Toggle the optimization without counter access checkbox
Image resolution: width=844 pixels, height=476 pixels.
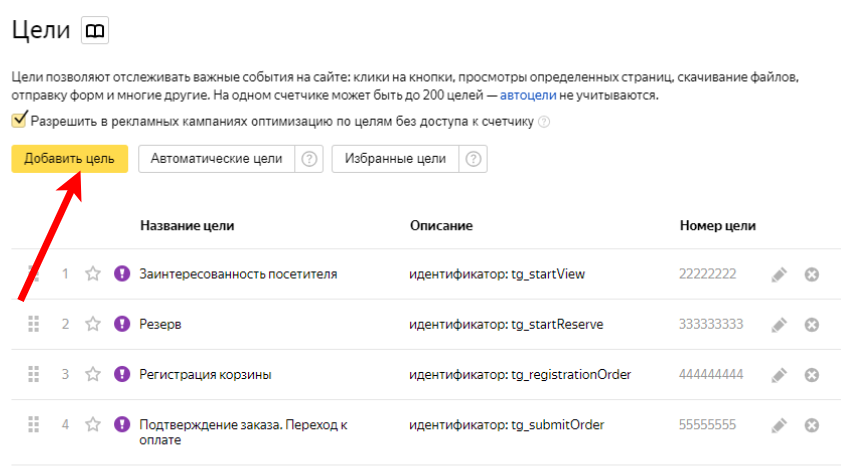[19, 121]
